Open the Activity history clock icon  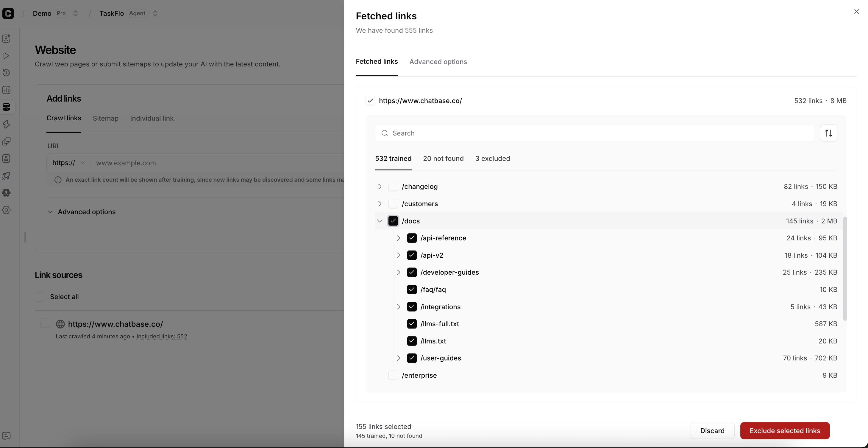7,73
